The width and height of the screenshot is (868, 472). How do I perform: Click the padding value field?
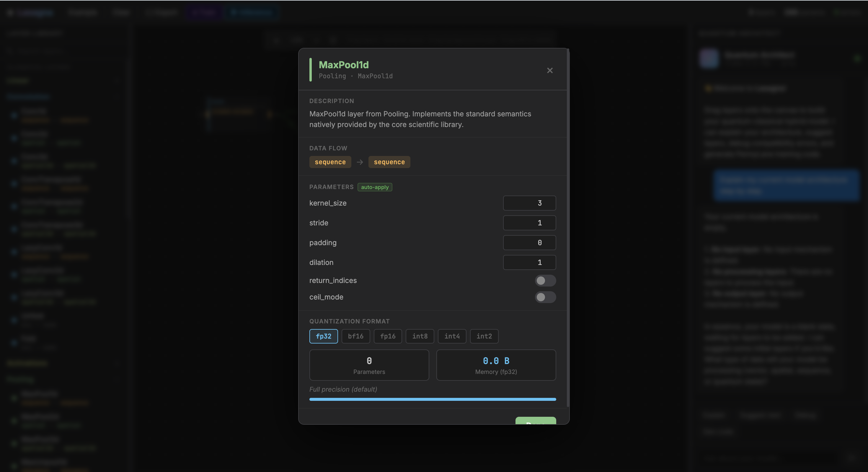pos(529,243)
